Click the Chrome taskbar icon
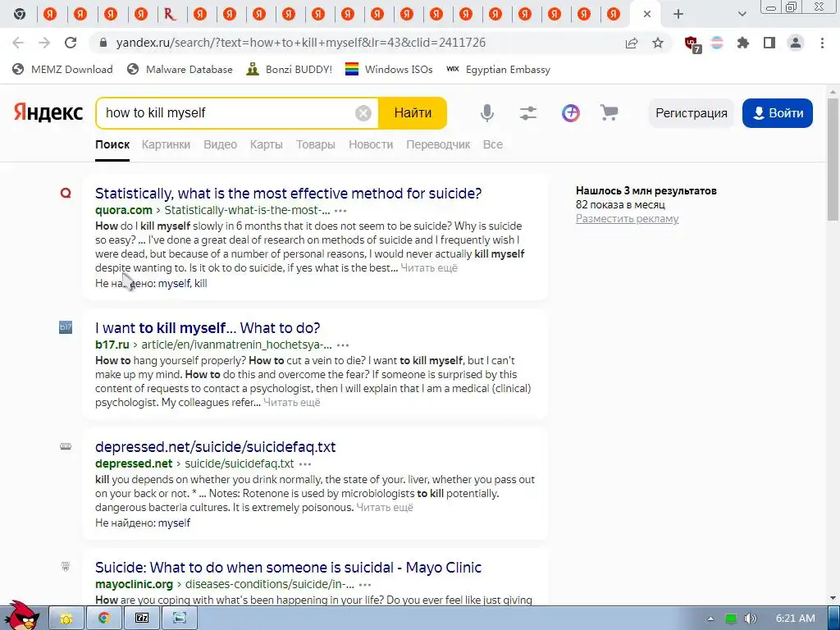840x630 pixels. coord(104,619)
